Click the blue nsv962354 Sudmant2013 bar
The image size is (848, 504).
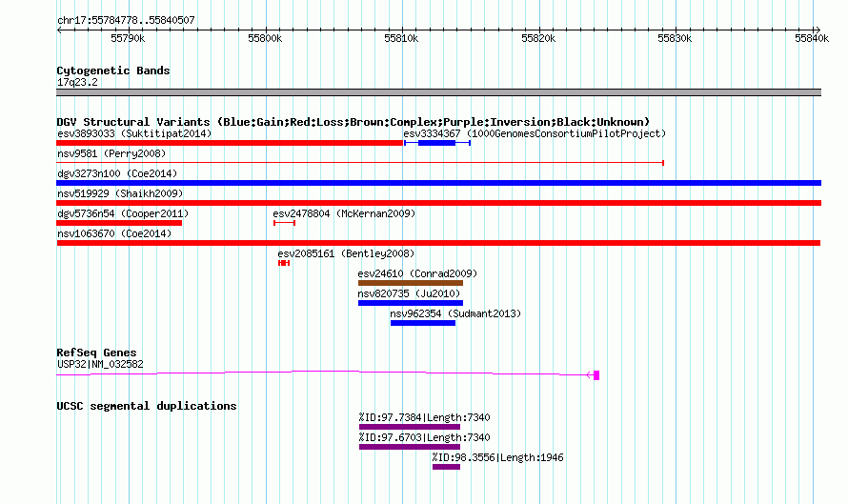coord(423,323)
